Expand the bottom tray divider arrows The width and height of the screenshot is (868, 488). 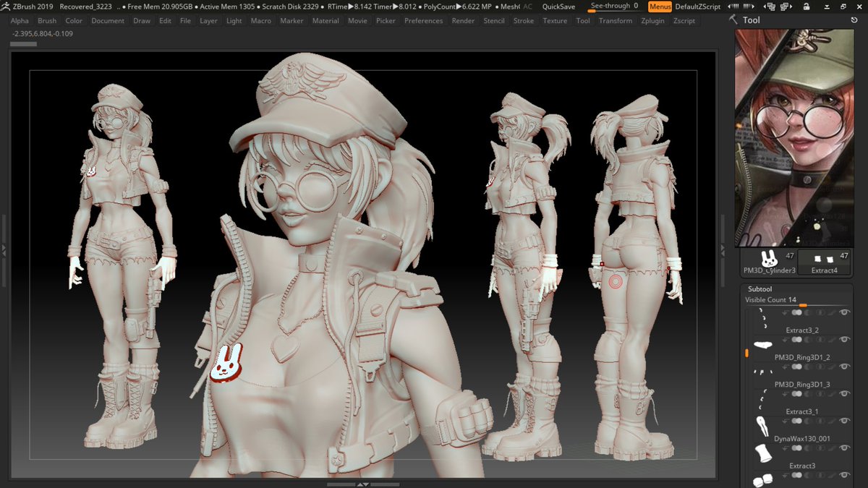point(363,484)
